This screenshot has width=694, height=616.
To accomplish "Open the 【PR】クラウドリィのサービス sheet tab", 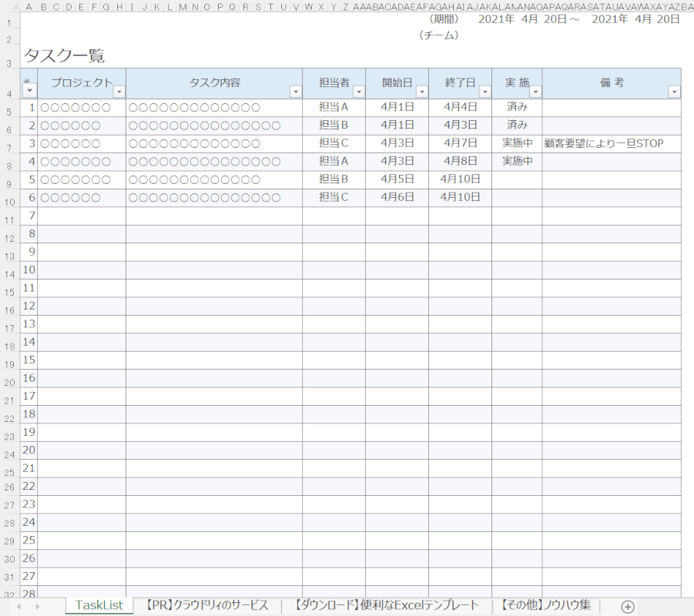I will point(206,605).
